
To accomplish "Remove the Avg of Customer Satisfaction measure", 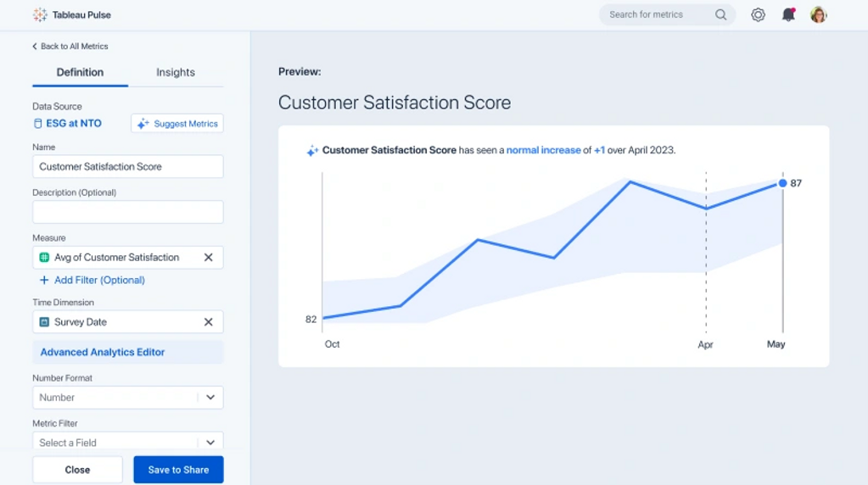I will click(208, 258).
